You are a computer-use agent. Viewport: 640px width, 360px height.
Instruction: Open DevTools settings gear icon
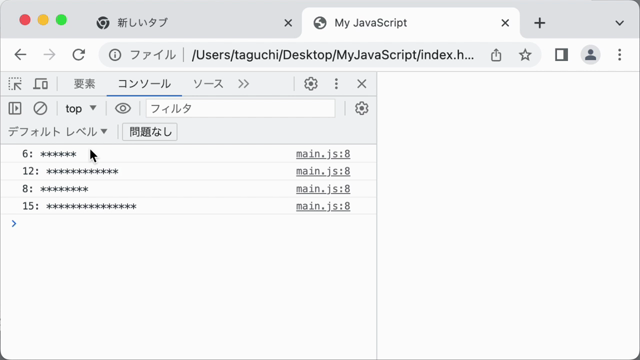(311, 84)
